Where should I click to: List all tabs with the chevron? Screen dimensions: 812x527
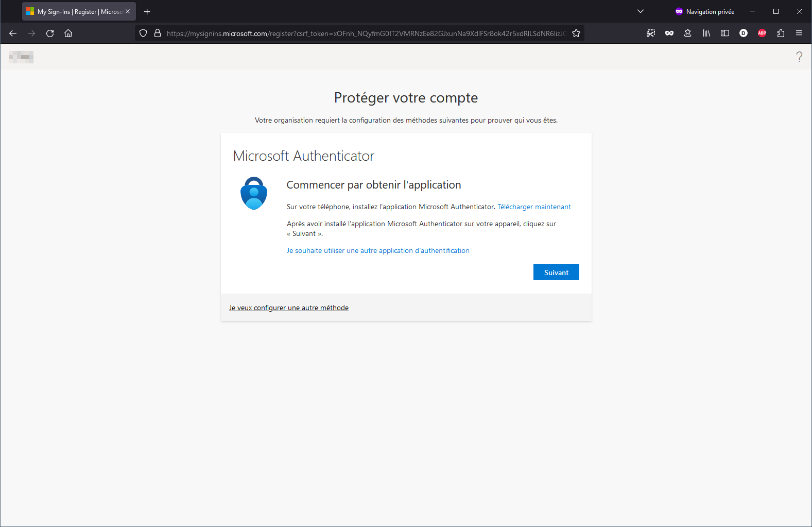tap(641, 11)
